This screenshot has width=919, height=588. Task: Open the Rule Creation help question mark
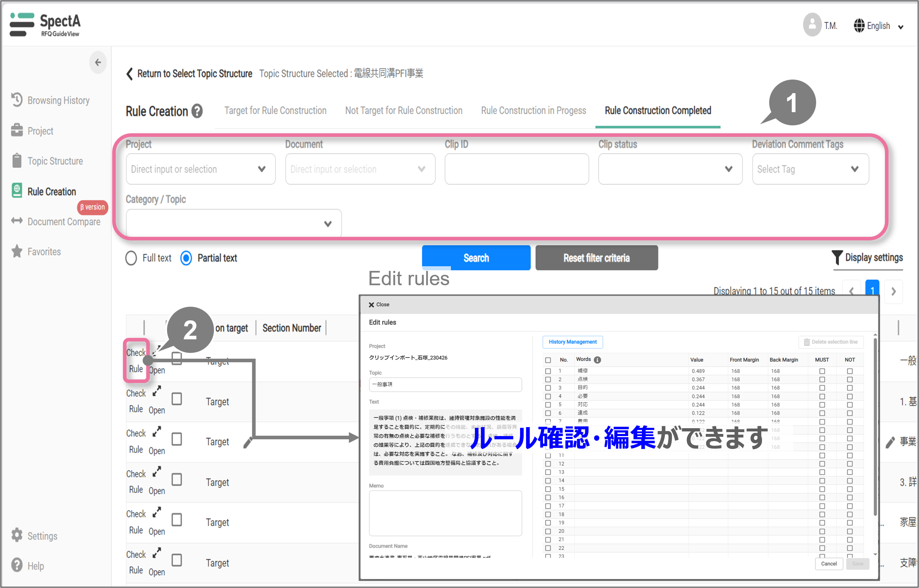coord(197,111)
